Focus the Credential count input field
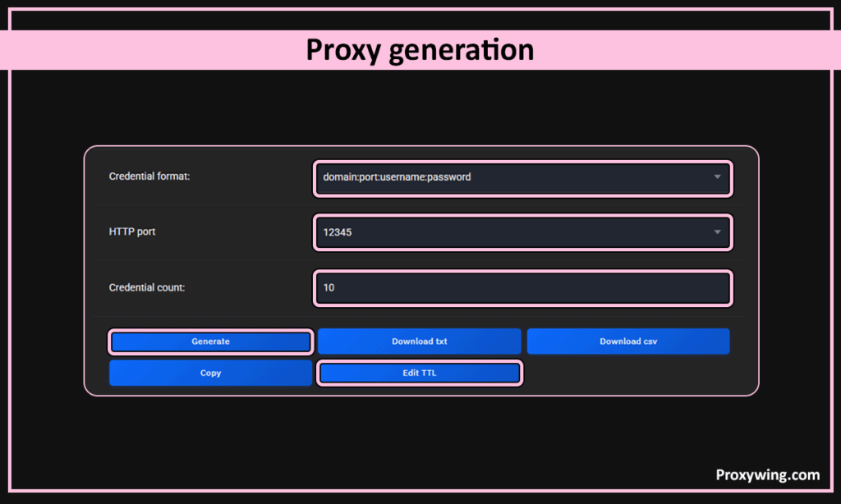This screenshot has height=504, width=841. click(522, 288)
